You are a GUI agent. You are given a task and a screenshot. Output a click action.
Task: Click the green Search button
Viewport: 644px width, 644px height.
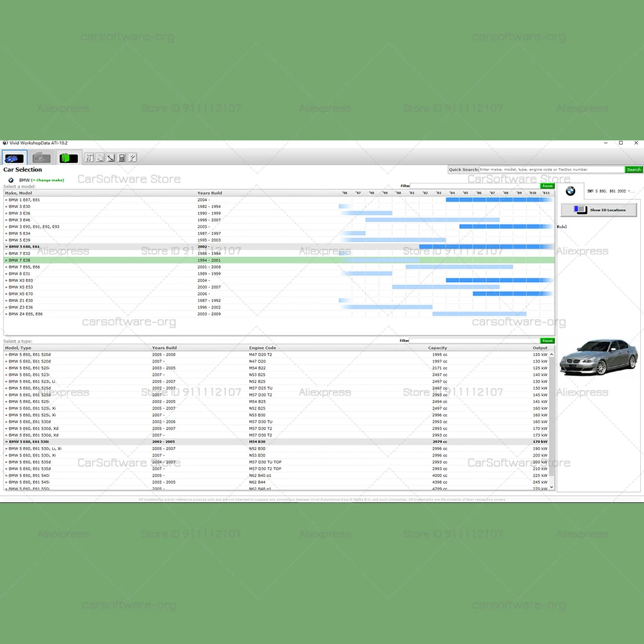point(634,169)
